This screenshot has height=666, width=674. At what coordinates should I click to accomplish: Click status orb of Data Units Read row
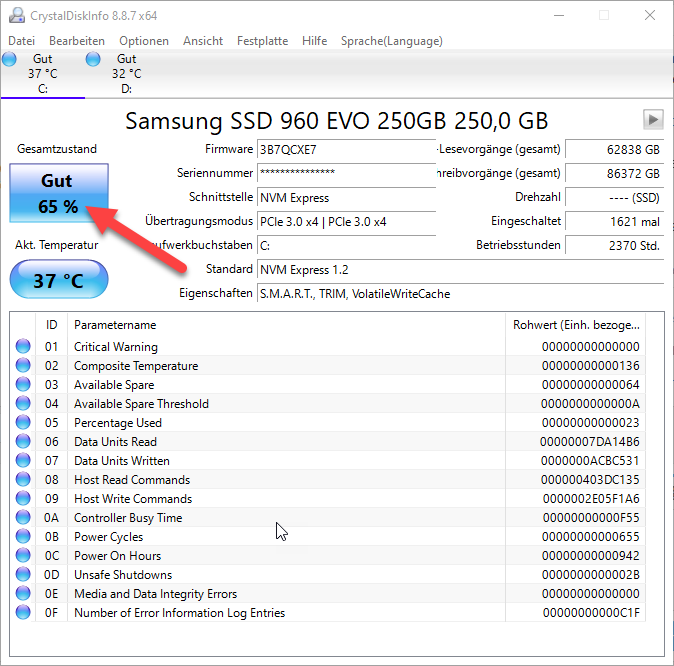(x=23, y=441)
